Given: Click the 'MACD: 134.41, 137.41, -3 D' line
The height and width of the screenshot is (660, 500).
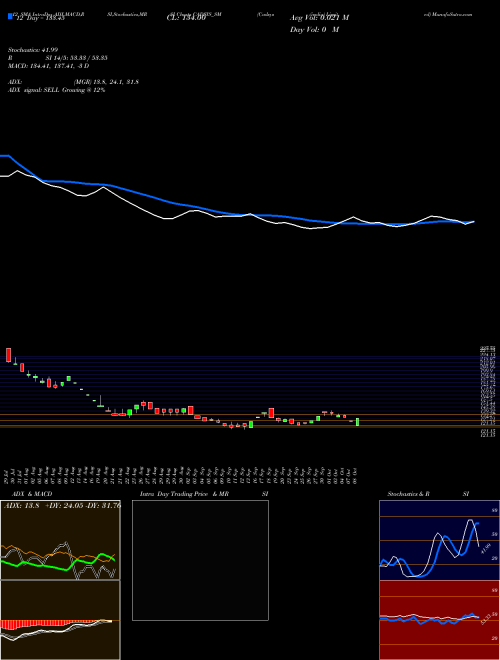Looking at the screenshot, I should [48, 66].
